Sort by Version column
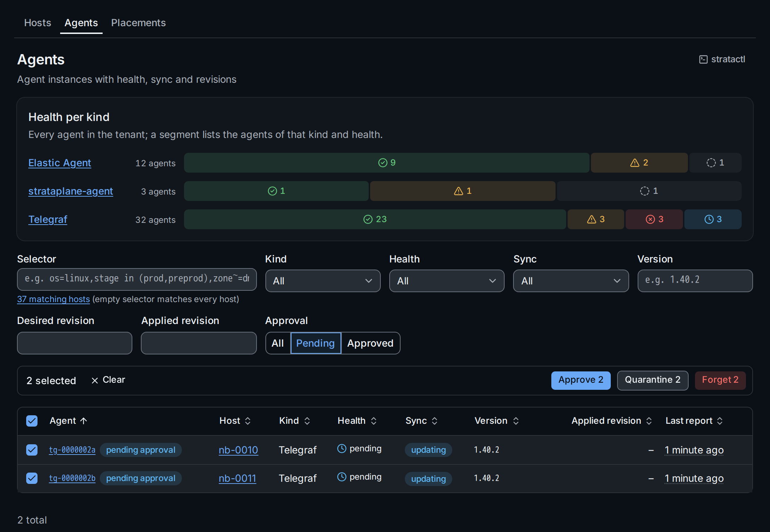Image resolution: width=770 pixels, height=532 pixels. 496,421
